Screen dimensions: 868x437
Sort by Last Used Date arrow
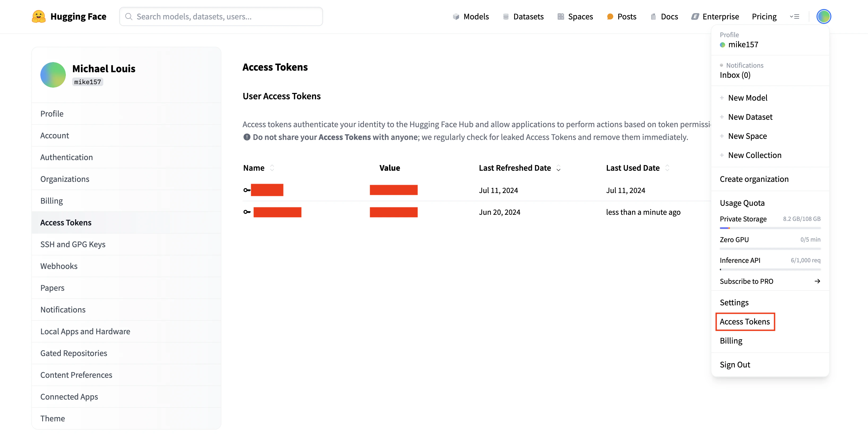[x=667, y=168]
